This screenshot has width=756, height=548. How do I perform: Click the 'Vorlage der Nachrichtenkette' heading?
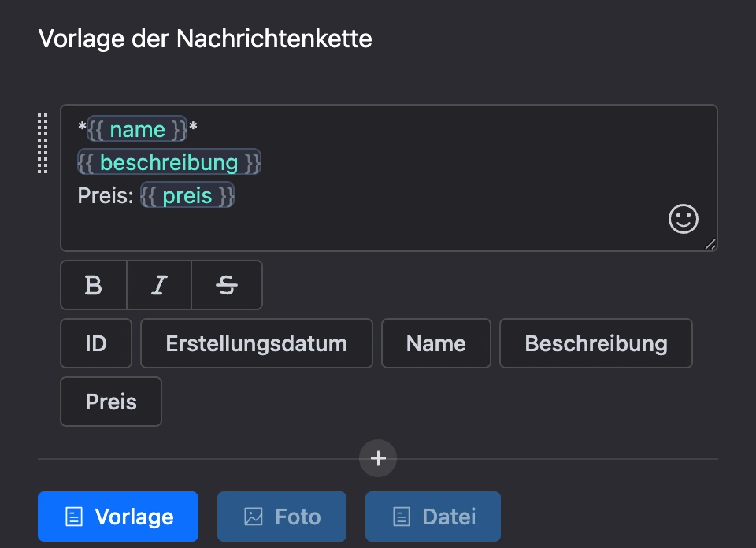point(205,39)
